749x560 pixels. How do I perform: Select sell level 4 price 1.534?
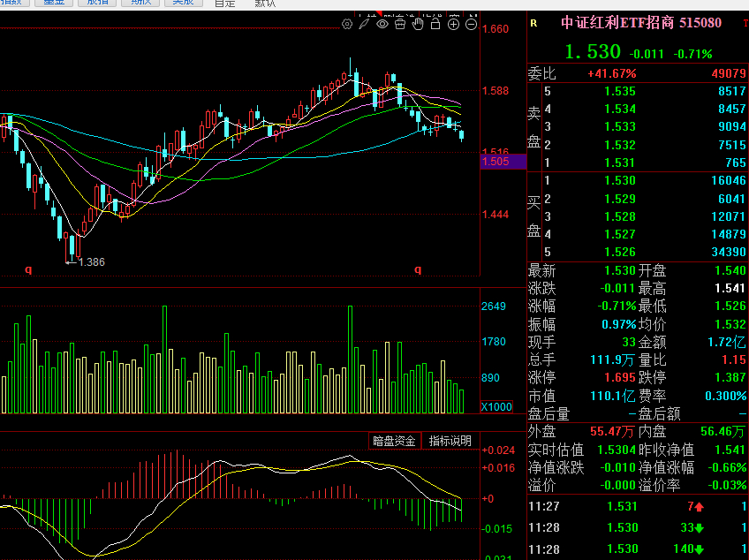pyautogui.click(x=620, y=109)
